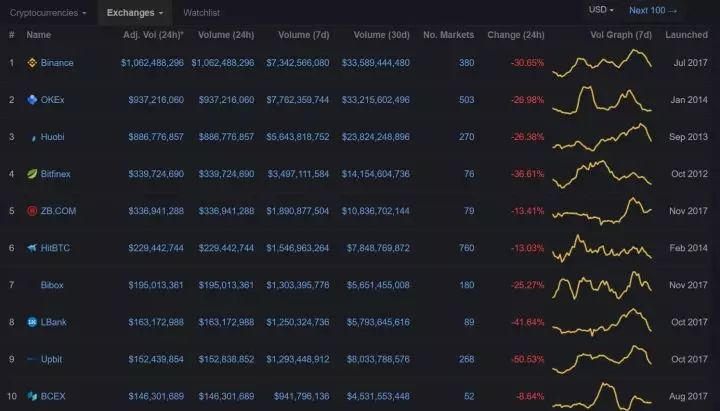Click OKEx 7d volume $7,762,359,744

(298, 100)
